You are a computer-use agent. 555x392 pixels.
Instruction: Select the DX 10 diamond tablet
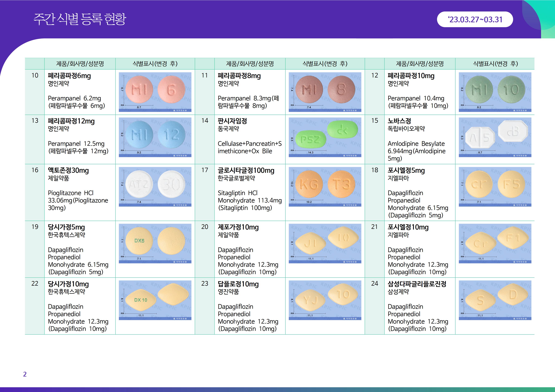[x=141, y=300]
